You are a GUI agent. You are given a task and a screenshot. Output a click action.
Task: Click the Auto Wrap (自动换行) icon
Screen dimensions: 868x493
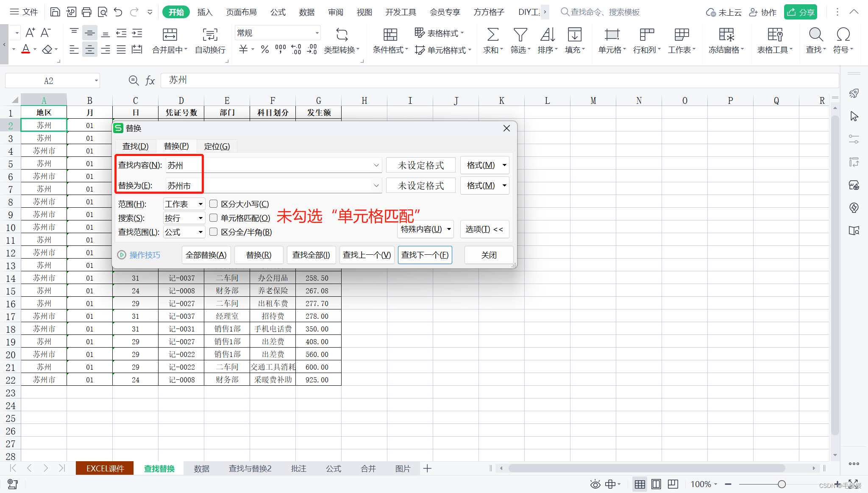click(x=210, y=35)
